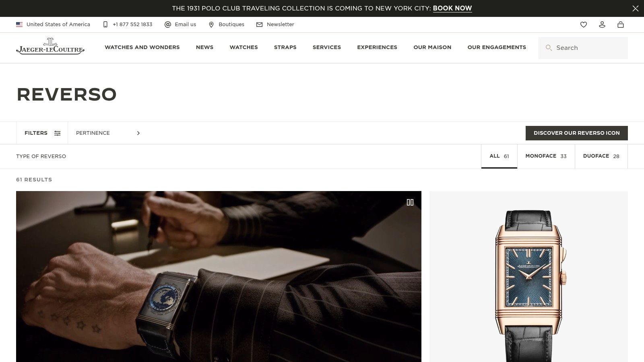This screenshot has height=362, width=644.
Task: Click the US flag country icon
Action: click(x=19, y=25)
